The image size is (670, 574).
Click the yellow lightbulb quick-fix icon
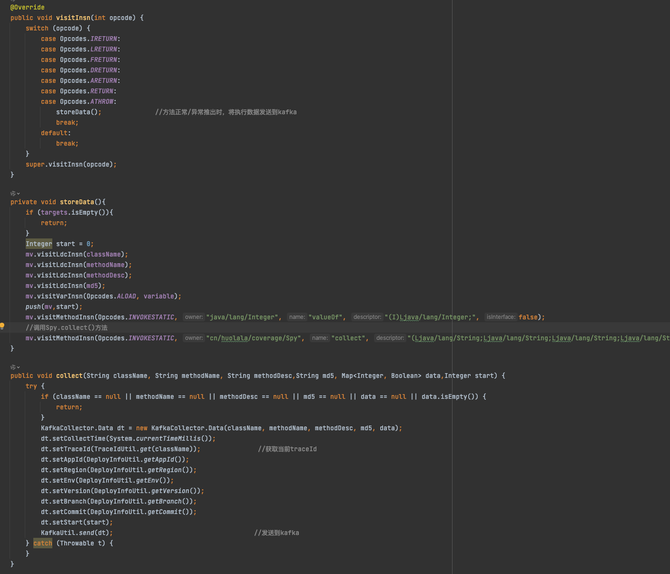3,327
